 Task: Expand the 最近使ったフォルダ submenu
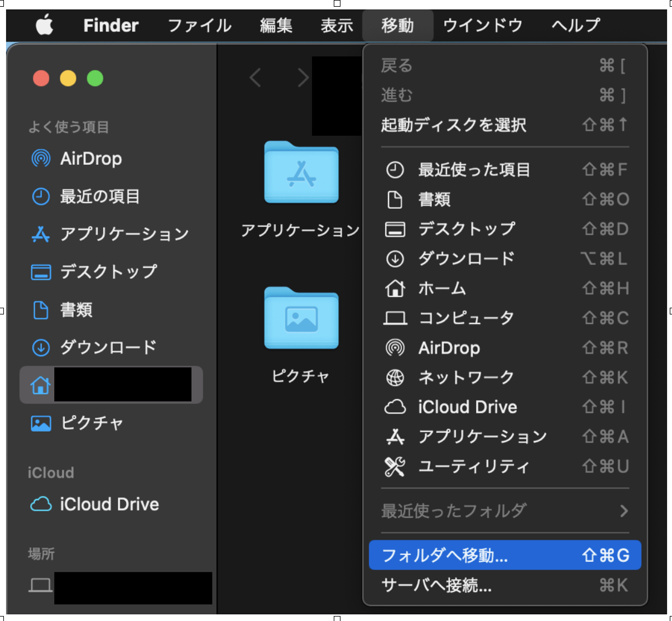click(505, 510)
